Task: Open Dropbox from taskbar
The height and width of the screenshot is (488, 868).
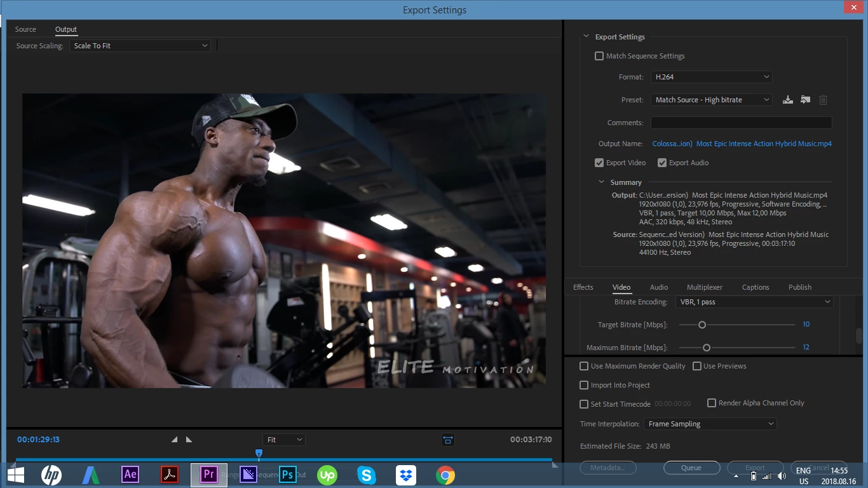Action: [x=406, y=475]
